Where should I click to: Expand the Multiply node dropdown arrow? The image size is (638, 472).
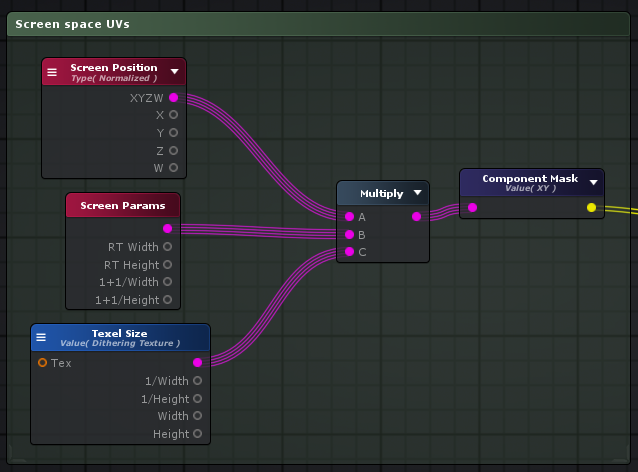[x=417, y=192]
